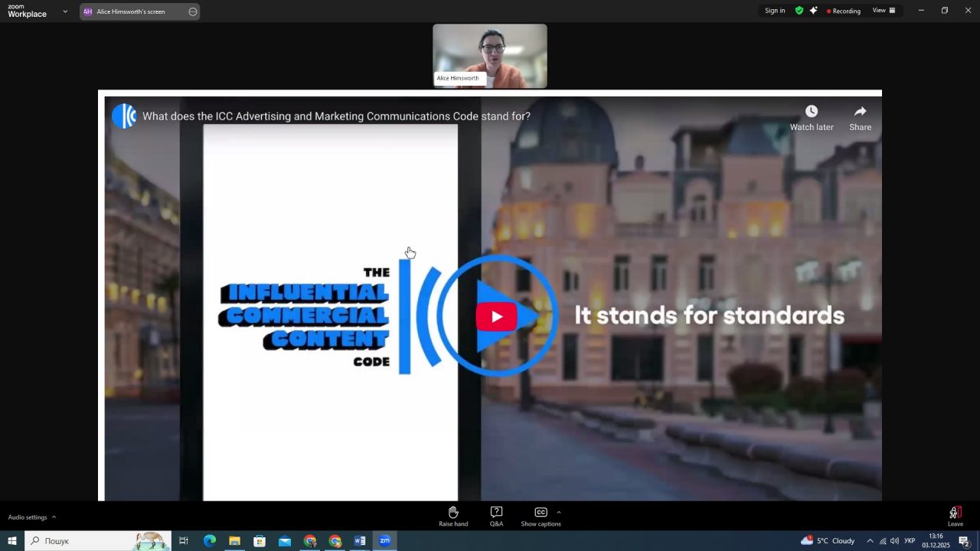The width and height of the screenshot is (980, 551).
Task: Open the Q&A panel
Action: point(496,516)
